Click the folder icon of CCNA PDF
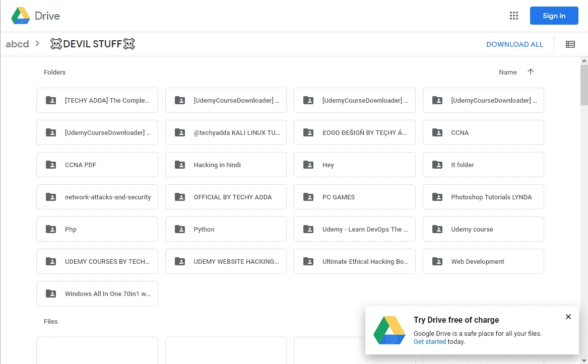The height and width of the screenshot is (364, 588). click(x=50, y=165)
